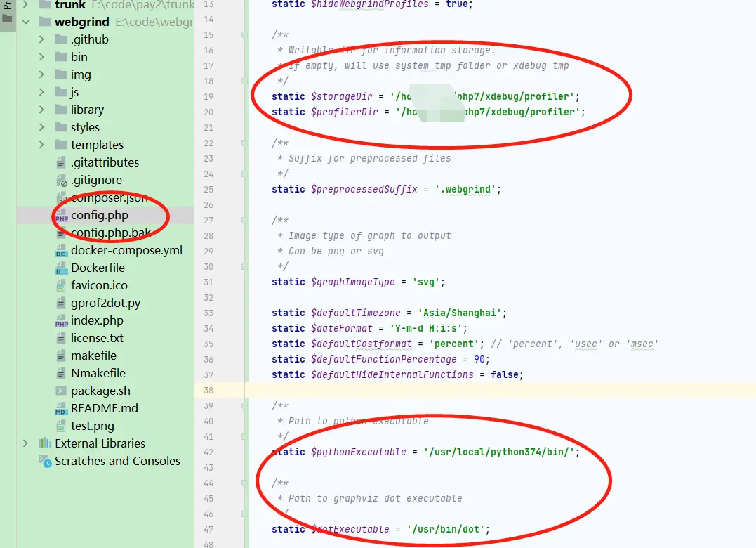Click the .gitattributes file icon
756x548 pixels.
pos(61,162)
